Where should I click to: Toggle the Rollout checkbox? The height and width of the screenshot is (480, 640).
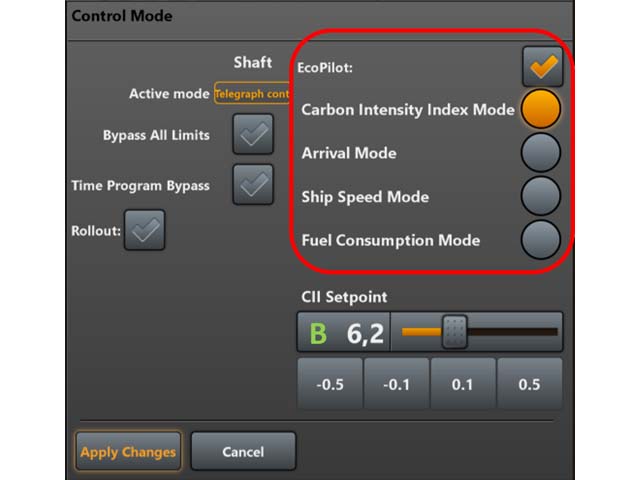[x=145, y=230]
